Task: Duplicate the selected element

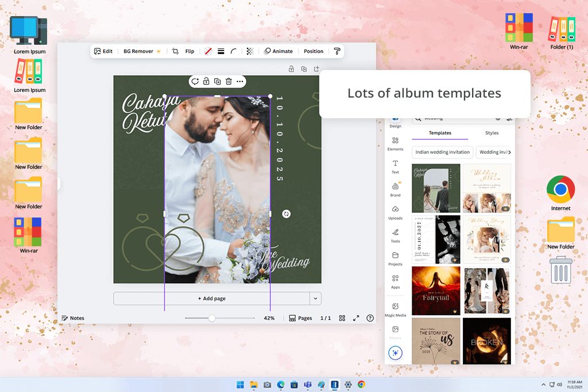Action: point(218,81)
